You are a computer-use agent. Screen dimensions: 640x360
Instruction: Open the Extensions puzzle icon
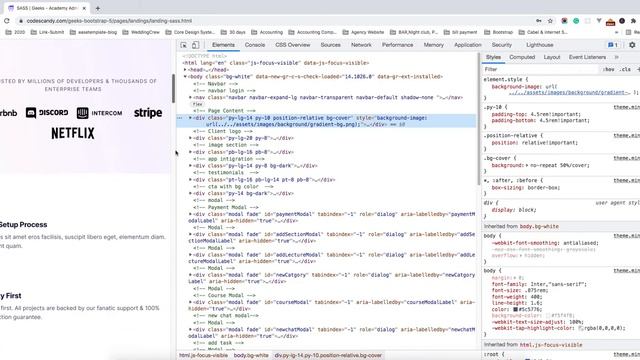point(633,21)
